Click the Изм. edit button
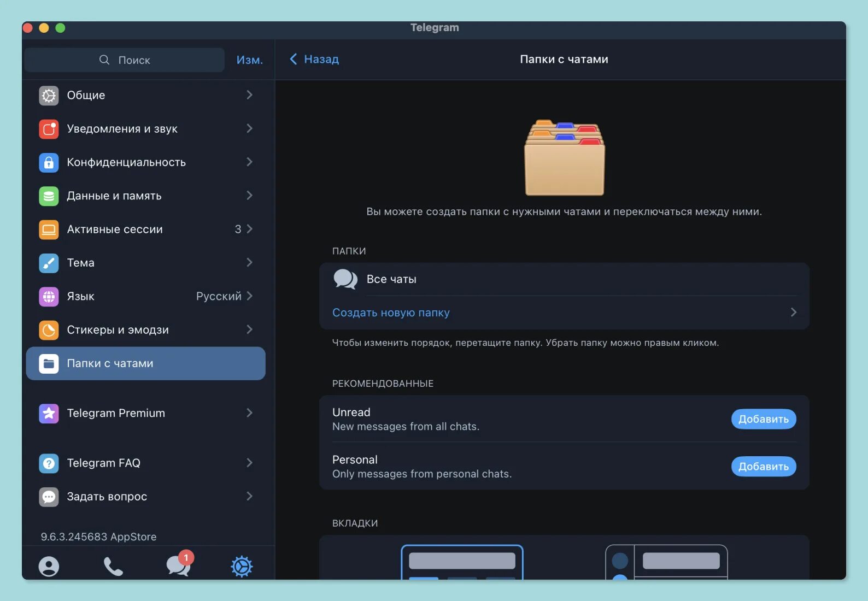The width and height of the screenshot is (868, 601). coord(250,60)
